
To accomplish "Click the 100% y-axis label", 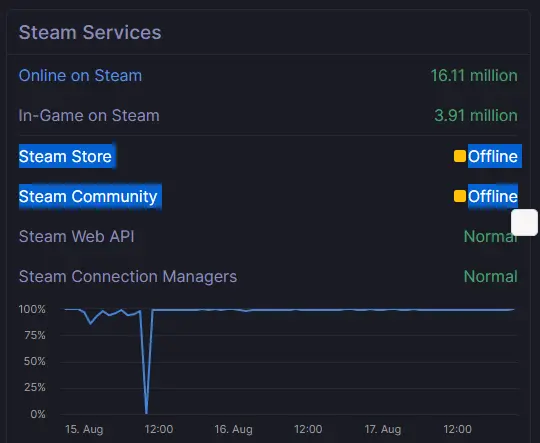I will (32, 309).
